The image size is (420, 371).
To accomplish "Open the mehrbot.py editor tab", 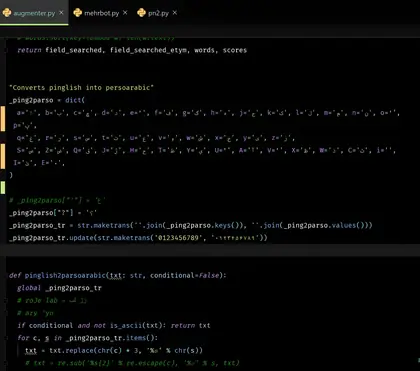I will [x=101, y=13].
